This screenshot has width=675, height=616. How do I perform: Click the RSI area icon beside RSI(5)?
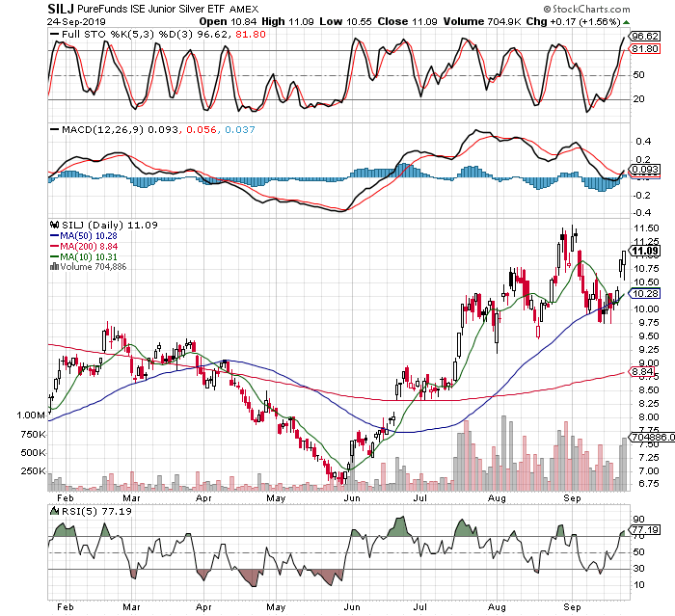click(x=54, y=511)
